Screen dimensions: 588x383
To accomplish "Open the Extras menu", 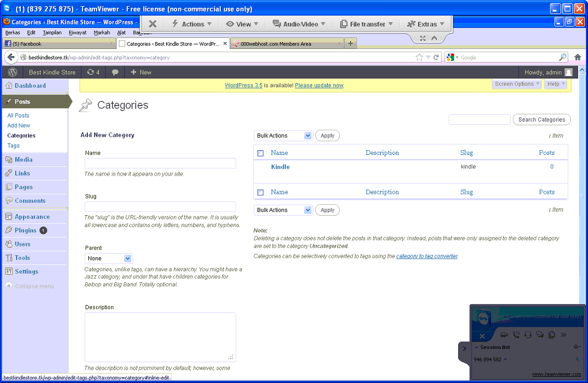I will click(425, 24).
